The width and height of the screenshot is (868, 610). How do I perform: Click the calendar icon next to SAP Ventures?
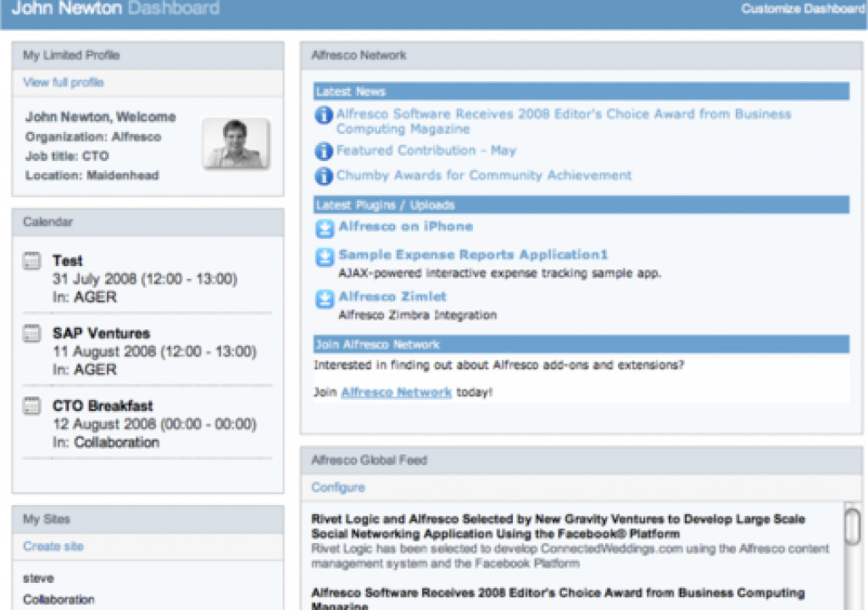(x=32, y=333)
